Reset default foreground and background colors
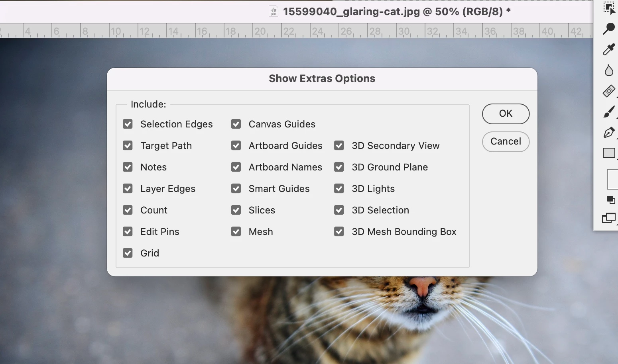The height and width of the screenshot is (364, 618). [611, 200]
